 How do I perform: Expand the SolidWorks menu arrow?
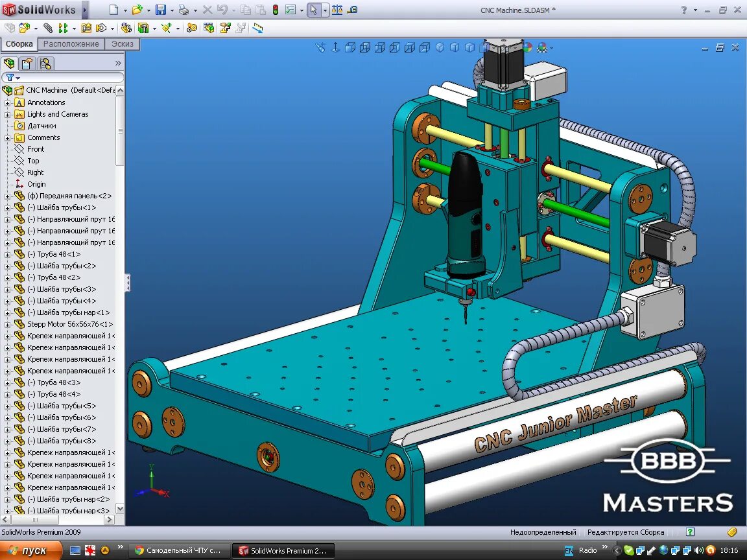coord(86,10)
